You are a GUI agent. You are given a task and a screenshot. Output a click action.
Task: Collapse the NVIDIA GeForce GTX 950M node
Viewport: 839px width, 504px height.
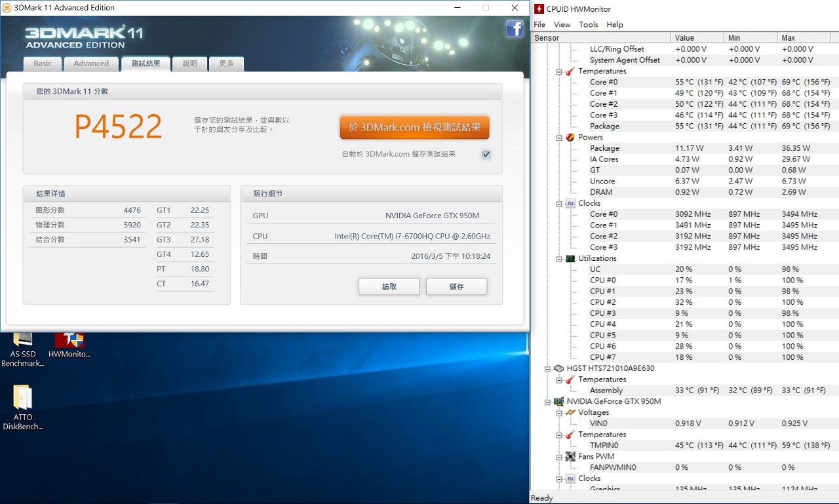pos(548,402)
